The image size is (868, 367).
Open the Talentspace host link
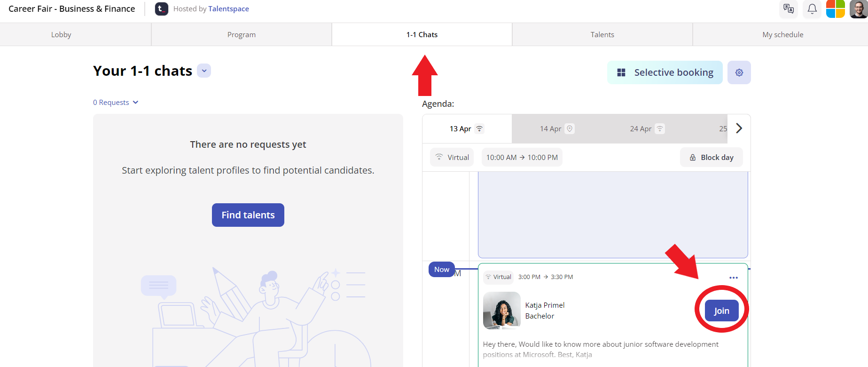tap(228, 9)
